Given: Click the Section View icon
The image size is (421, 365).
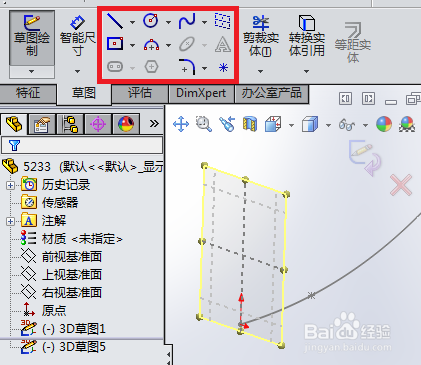Looking at the screenshot, I should click(x=250, y=124).
